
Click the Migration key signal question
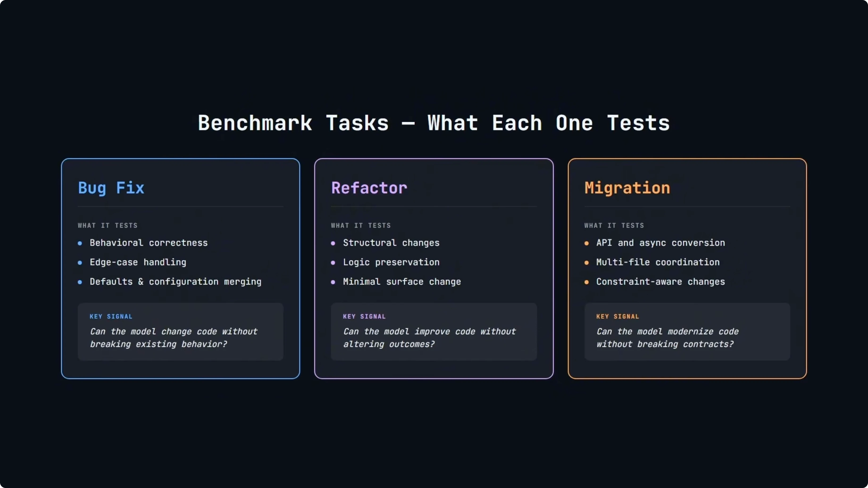pos(667,338)
